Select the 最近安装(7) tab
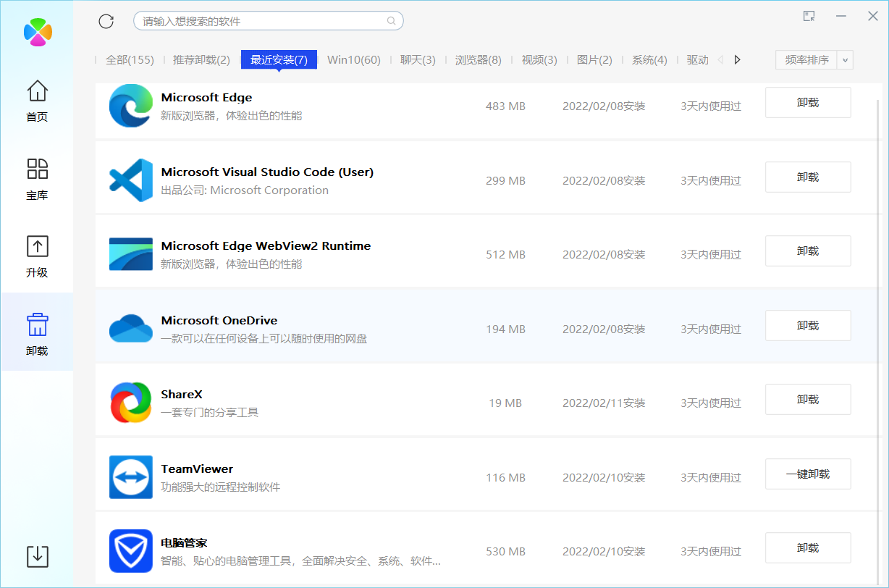The image size is (889, 588). pos(279,60)
